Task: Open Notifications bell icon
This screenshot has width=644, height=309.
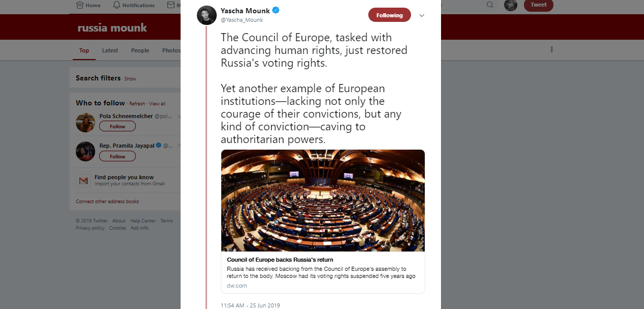Action: click(117, 5)
